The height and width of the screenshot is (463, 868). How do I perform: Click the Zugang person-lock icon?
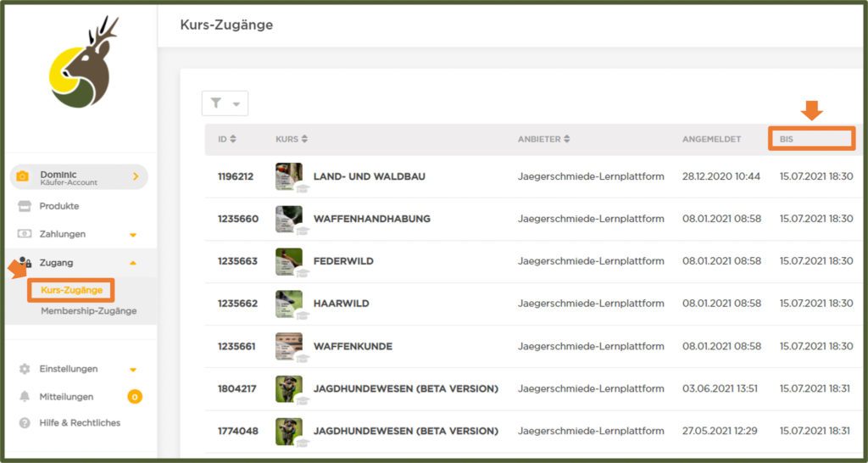pyautogui.click(x=25, y=262)
